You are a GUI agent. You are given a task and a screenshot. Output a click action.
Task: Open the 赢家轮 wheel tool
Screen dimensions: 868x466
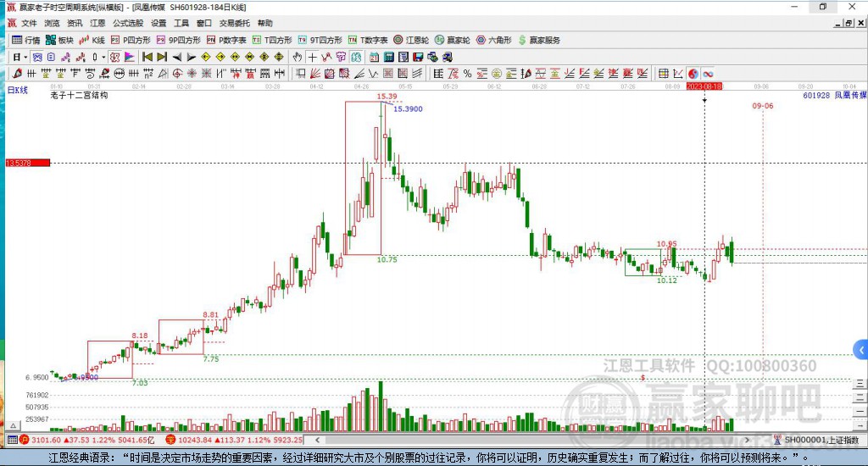(453, 40)
